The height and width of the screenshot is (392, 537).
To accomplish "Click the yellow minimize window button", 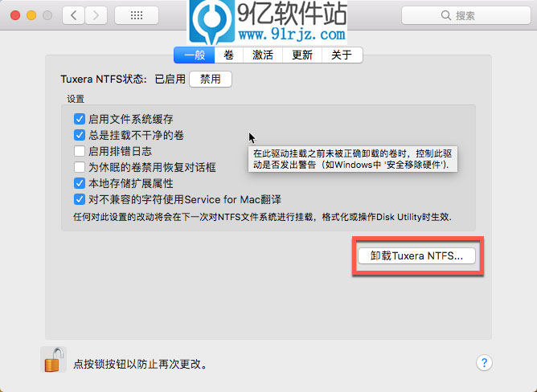I will (32, 15).
